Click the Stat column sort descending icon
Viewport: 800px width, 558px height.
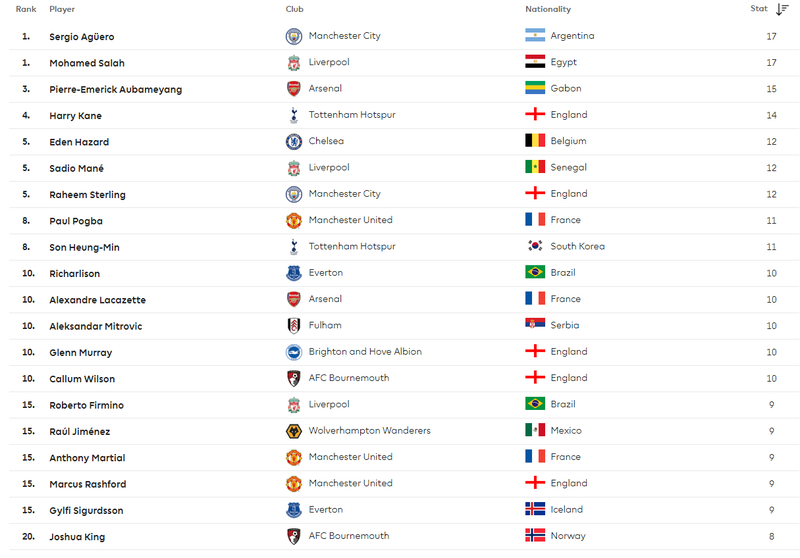782,9
